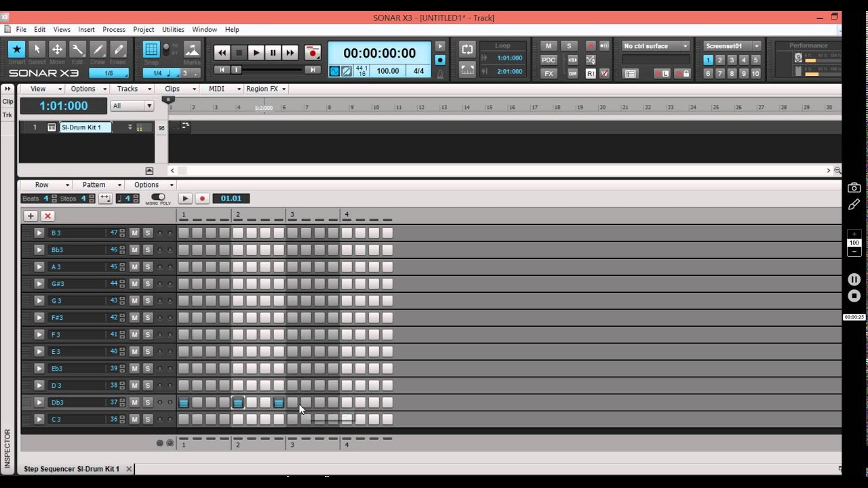
Task: Preview the F#3 row note
Action: (x=39, y=318)
